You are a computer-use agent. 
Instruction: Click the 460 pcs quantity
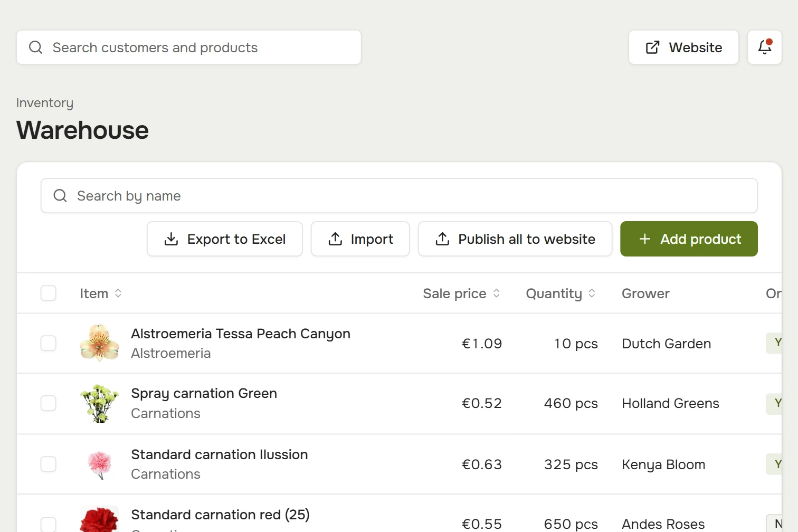[571, 403]
